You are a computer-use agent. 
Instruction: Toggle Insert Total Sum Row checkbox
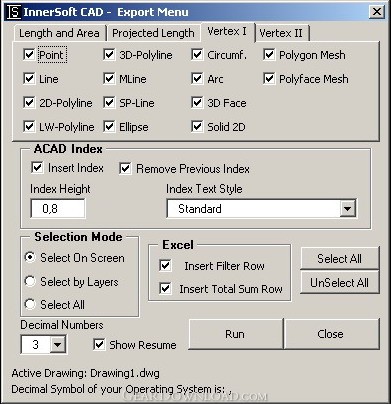click(x=165, y=288)
